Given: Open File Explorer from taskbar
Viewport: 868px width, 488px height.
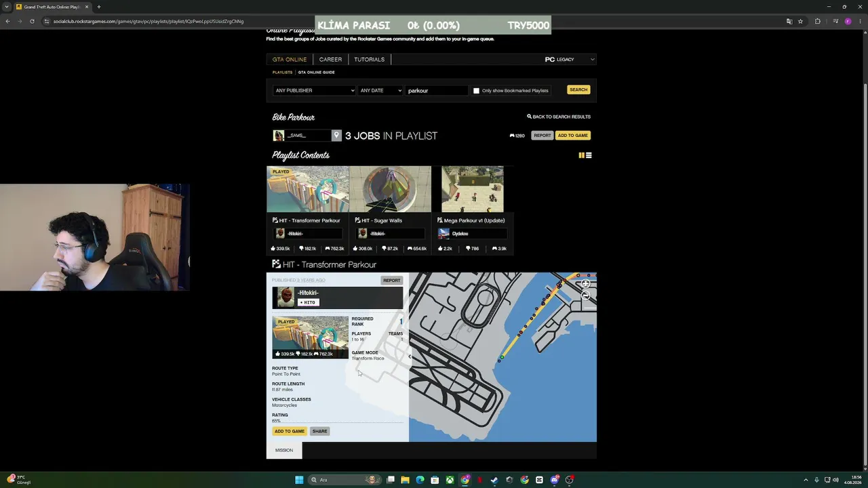Looking at the screenshot, I should coord(405,480).
